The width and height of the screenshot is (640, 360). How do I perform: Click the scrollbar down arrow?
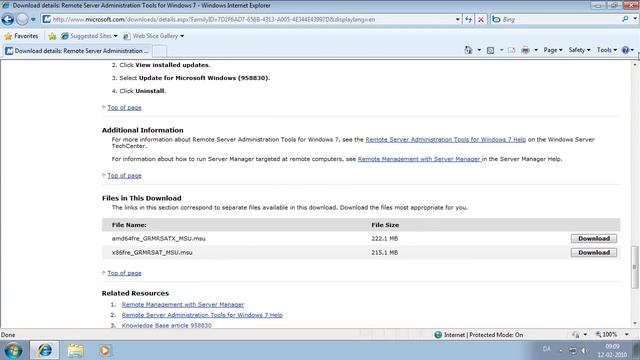[635, 323]
